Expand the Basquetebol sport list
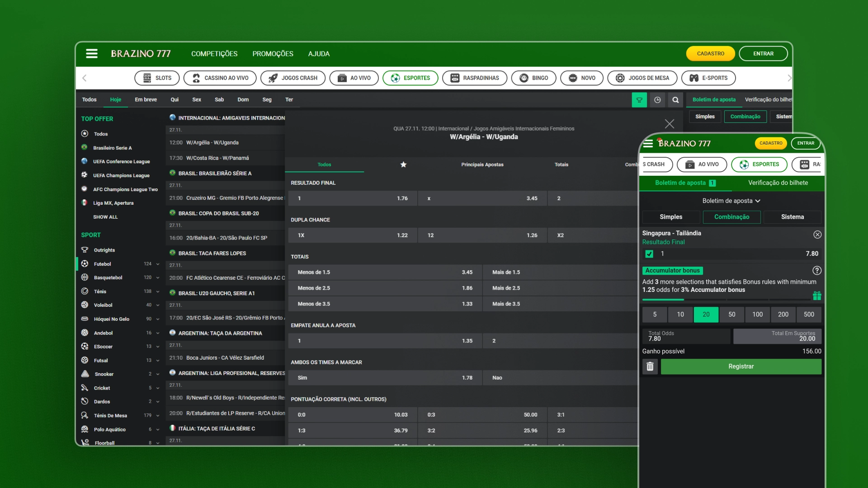Screen dimensions: 868x488 click(x=158, y=277)
